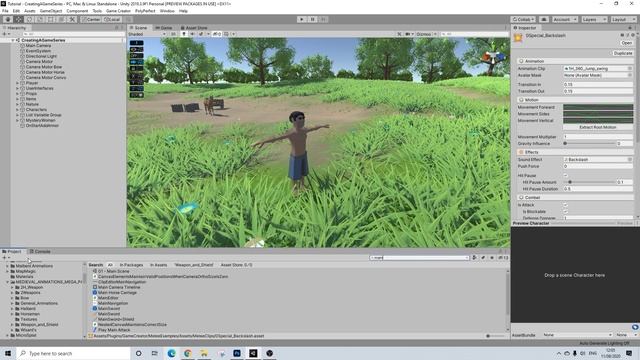Open the GameObject menu
The width and height of the screenshot is (640, 360).
click(x=51, y=11)
